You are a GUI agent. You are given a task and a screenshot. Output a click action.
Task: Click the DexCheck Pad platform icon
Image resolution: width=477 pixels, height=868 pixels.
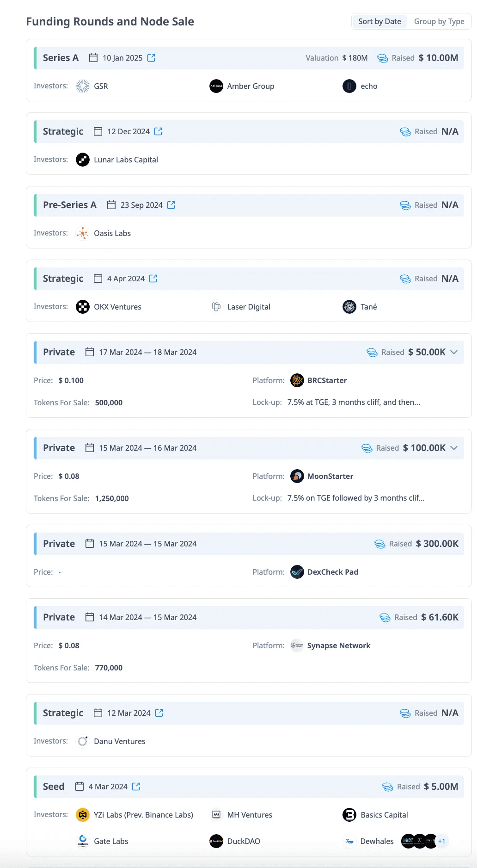coord(297,572)
